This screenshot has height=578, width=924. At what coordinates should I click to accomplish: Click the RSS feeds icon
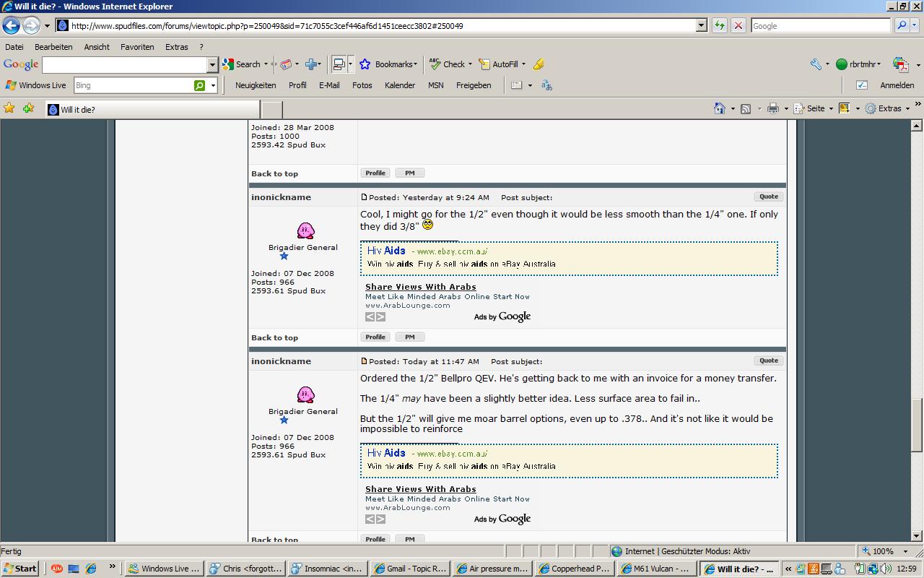tap(746, 108)
